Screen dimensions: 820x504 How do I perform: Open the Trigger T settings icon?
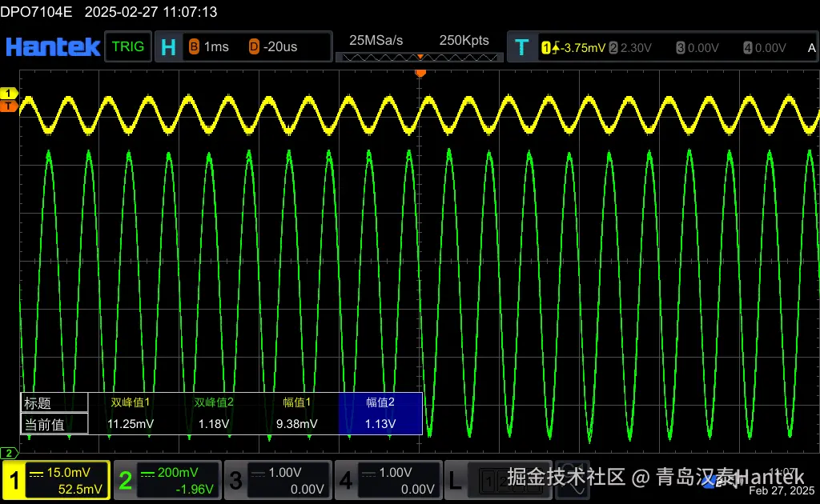click(x=522, y=47)
